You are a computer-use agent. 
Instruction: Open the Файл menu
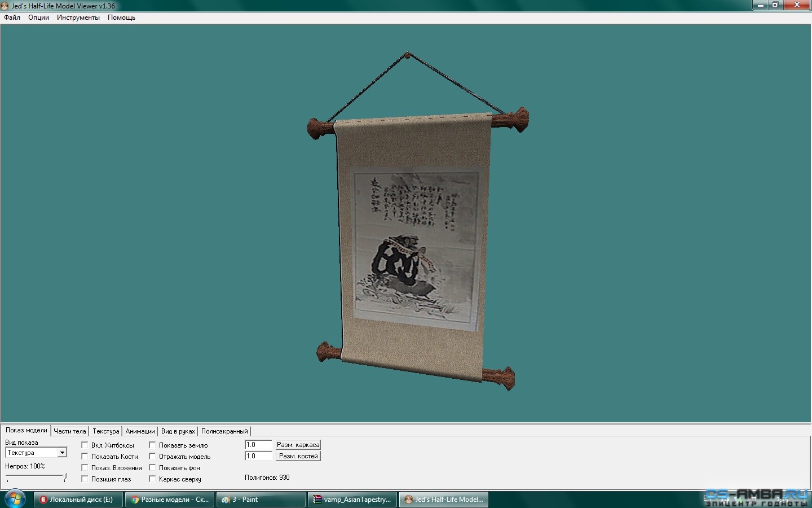(12, 17)
